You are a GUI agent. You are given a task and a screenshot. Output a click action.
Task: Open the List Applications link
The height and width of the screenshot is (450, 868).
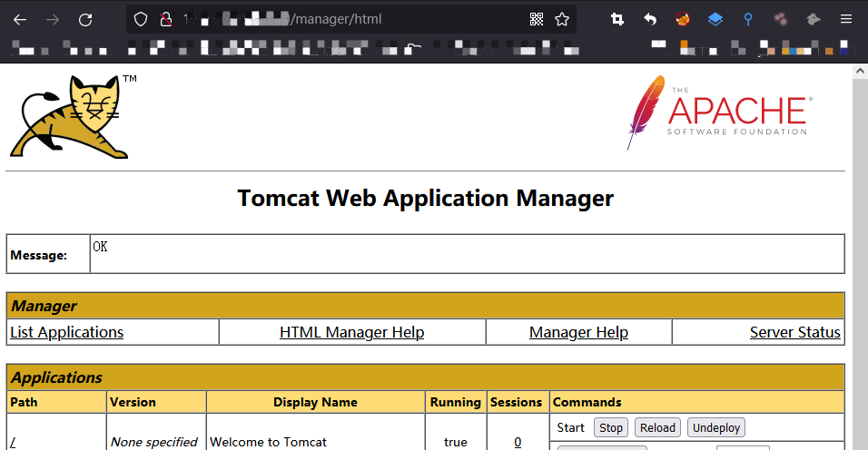pos(67,332)
